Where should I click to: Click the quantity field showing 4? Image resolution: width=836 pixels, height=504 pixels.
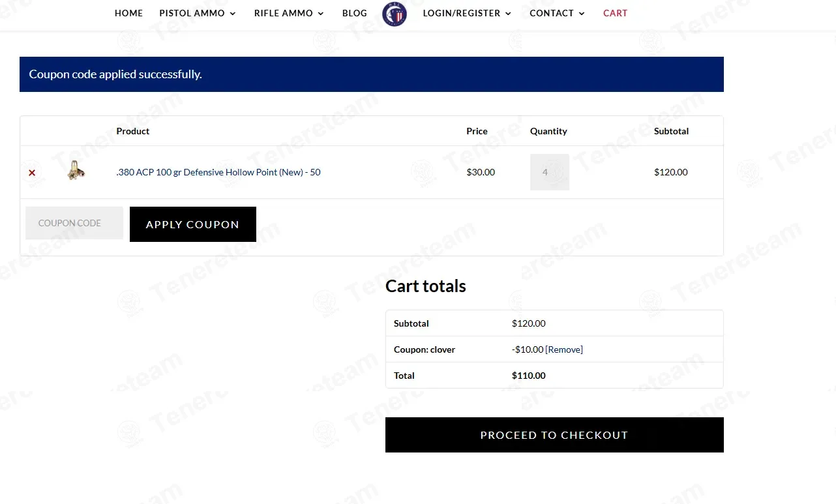(549, 172)
